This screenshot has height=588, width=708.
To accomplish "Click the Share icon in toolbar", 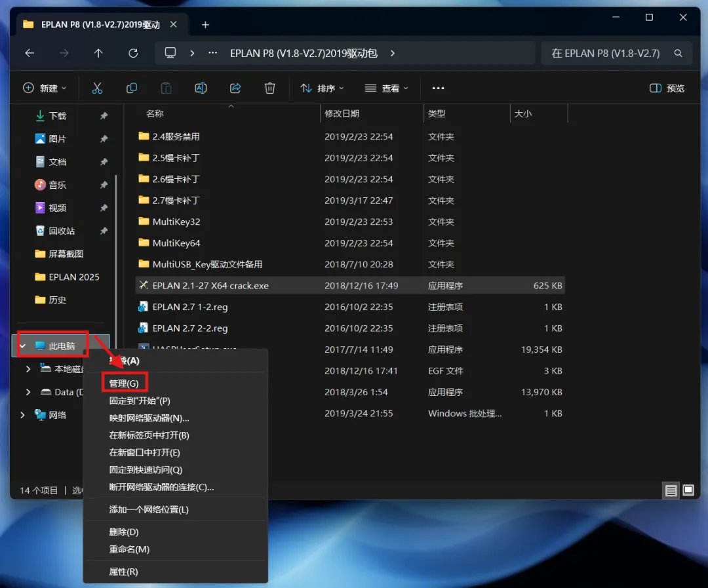I will (235, 88).
